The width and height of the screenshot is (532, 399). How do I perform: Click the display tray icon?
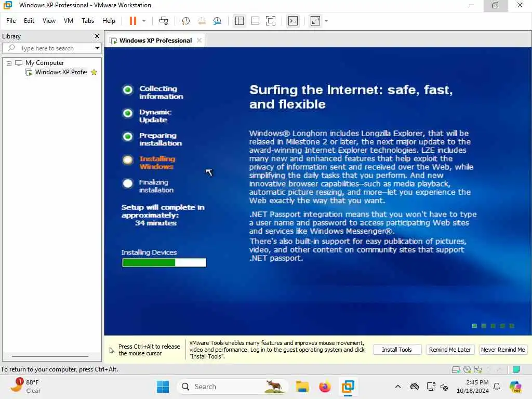(x=431, y=387)
